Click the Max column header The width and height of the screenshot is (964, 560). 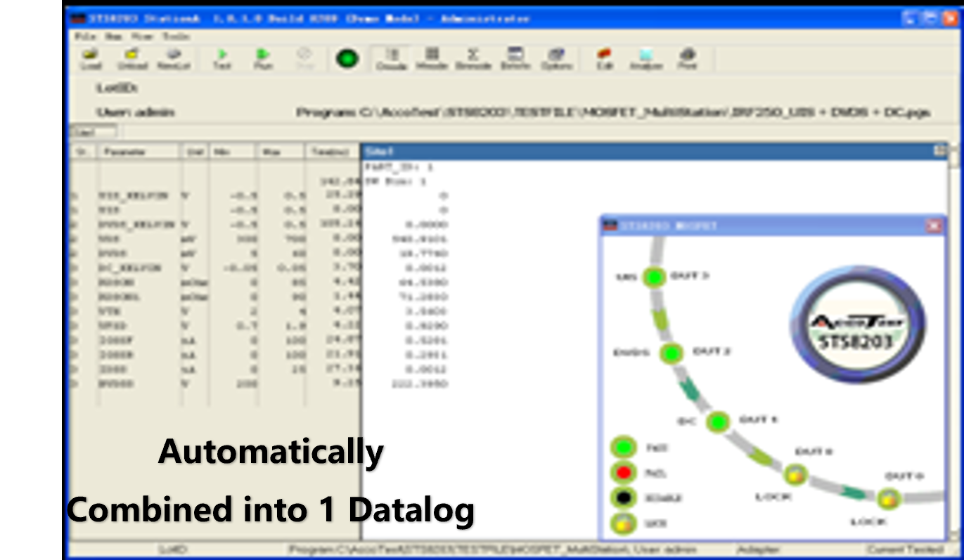(281, 152)
